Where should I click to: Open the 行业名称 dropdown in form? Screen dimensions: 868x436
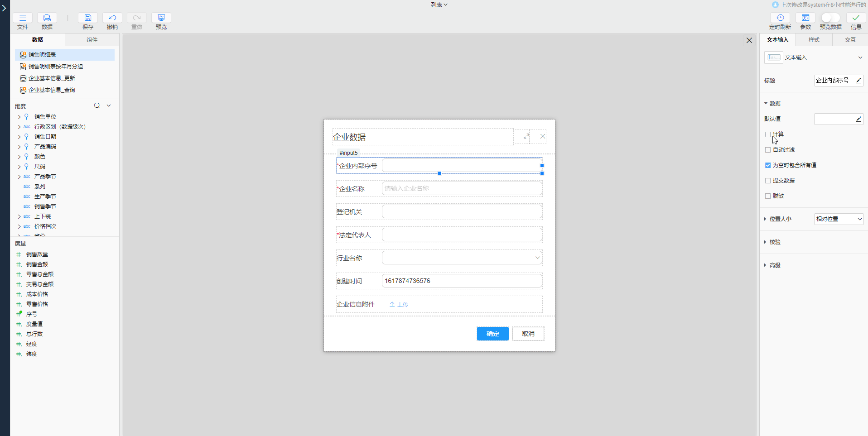(462, 258)
